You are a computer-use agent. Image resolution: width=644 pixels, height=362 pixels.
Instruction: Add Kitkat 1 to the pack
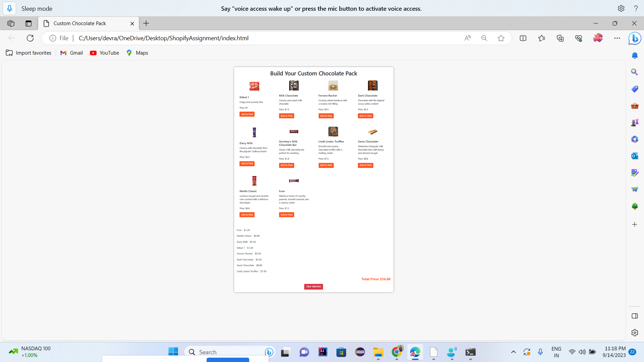(x=247, y=114)
